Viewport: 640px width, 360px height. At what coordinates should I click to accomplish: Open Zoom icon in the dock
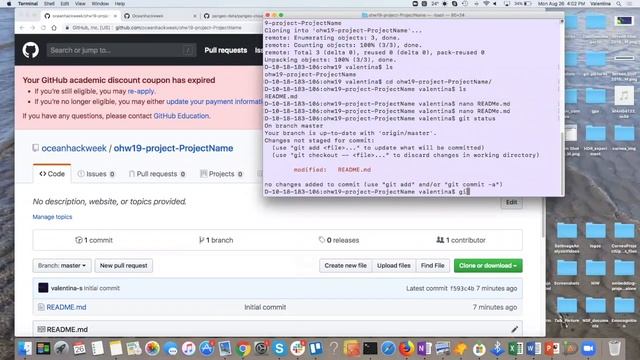click(588, 349)
